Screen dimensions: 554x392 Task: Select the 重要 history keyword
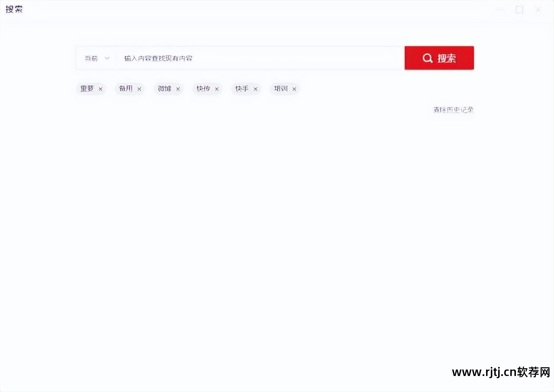[87, 89]
